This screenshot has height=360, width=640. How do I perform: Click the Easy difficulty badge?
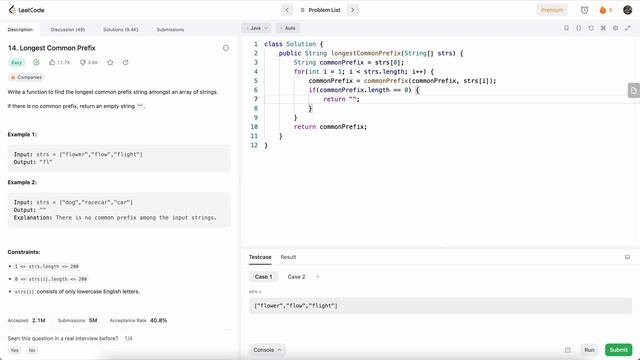(17, 62)
